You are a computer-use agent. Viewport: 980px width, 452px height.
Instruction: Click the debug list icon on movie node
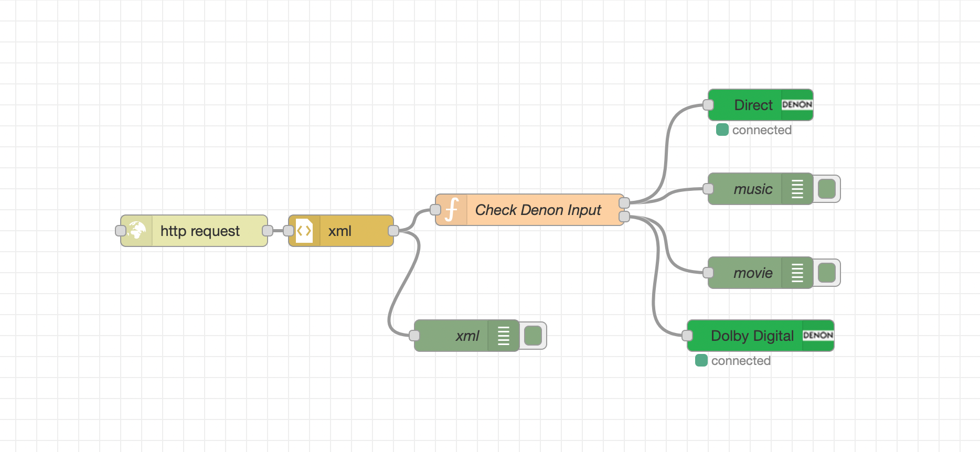pos(797,273)
